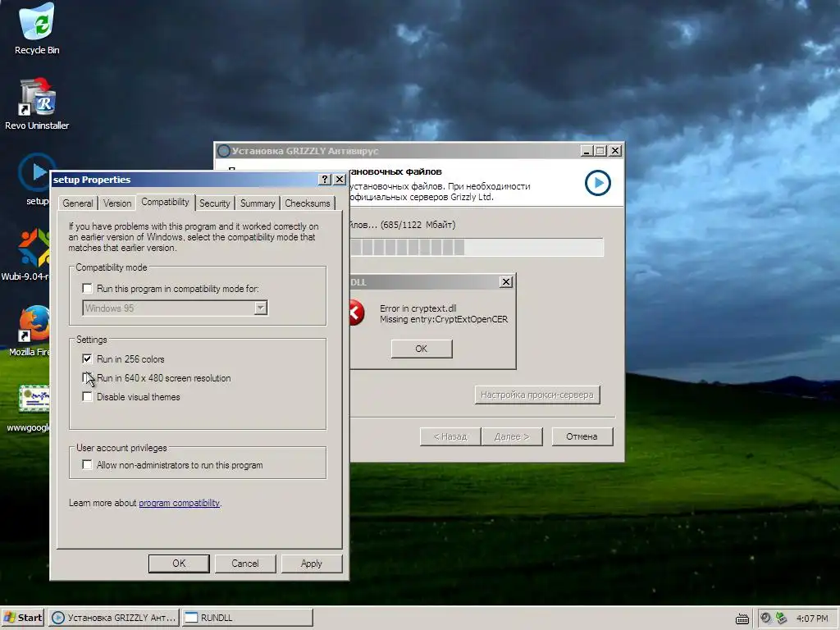The height and width of the screenshot is (630, 840).
Task: Open the Summary tab
Action: (x=257, y=203)
